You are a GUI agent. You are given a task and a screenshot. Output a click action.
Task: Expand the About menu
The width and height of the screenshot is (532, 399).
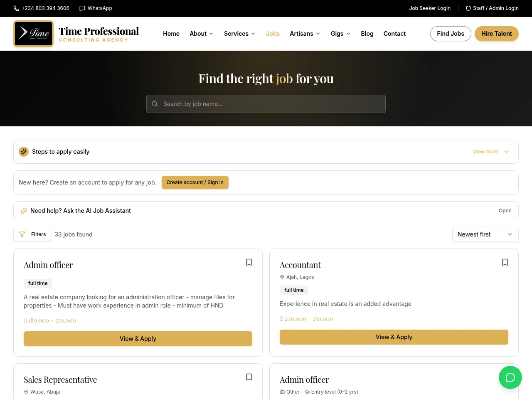click(x=202, y=34)
